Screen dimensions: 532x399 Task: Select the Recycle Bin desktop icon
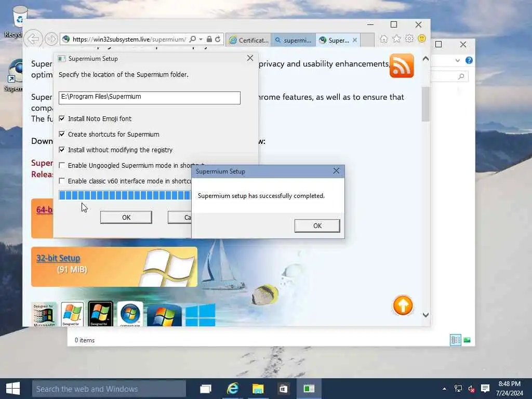tap(14, 22)
